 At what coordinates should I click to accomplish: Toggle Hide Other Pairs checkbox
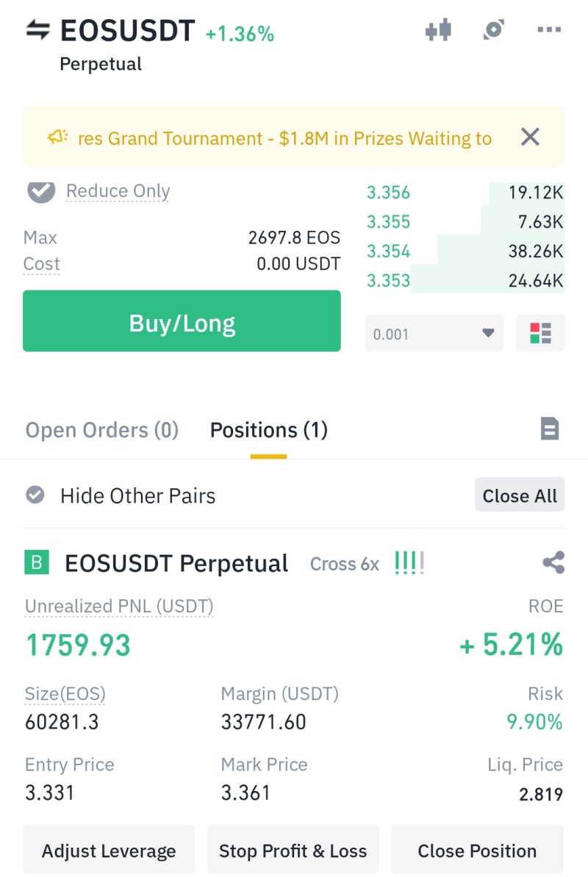tap(35, 495)
